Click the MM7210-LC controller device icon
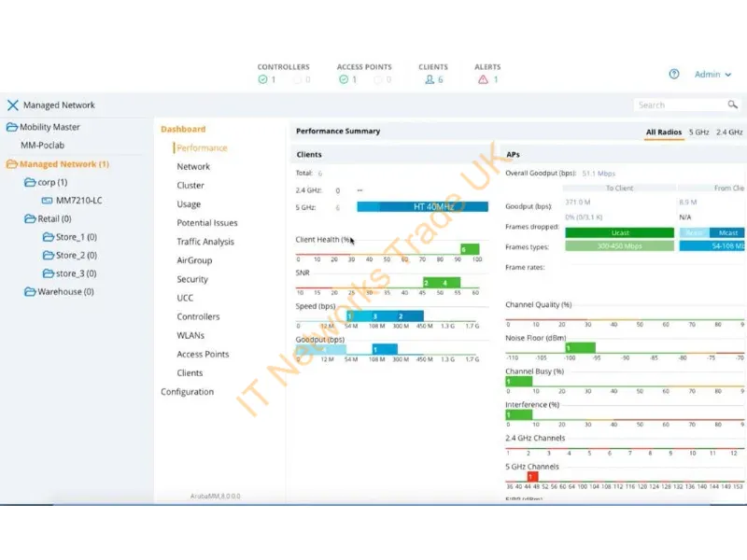The image size is (747, 560). [x=48, y=201]
